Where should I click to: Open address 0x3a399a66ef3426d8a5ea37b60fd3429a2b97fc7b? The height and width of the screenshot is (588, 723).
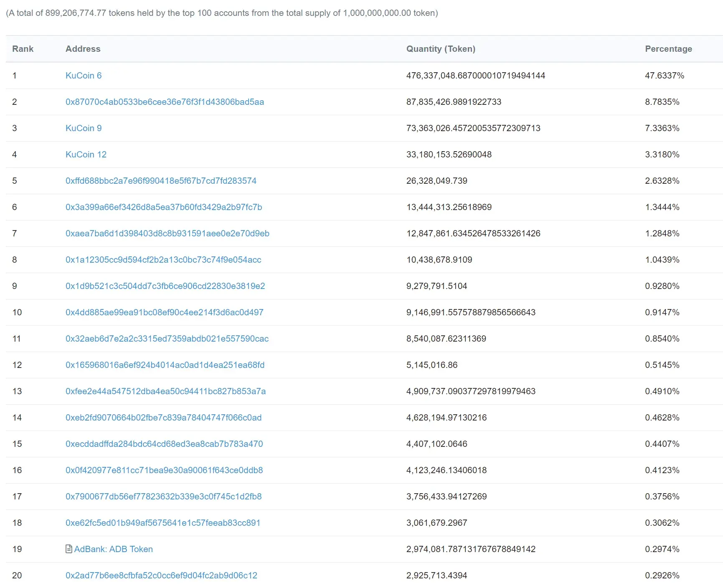click(164, 207)
